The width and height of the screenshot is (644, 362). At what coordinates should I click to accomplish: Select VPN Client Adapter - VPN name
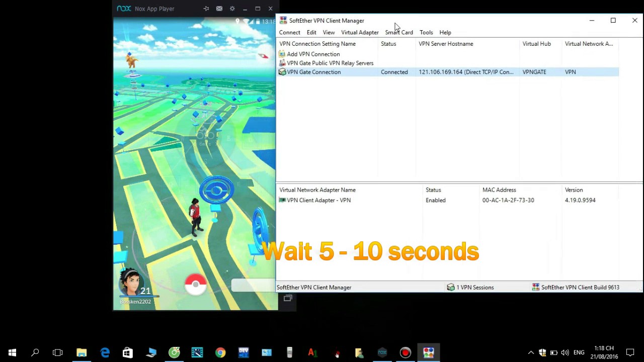tap(318, 200)
